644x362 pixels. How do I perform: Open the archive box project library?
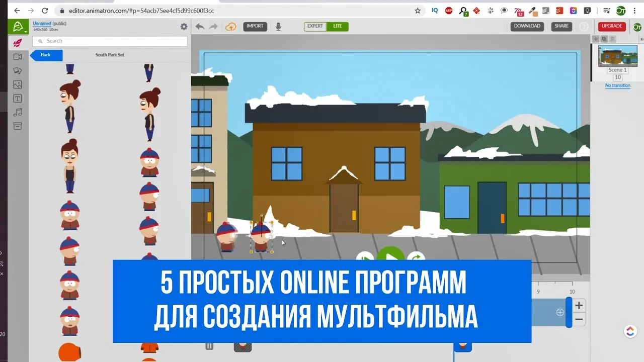coord(18,126)
